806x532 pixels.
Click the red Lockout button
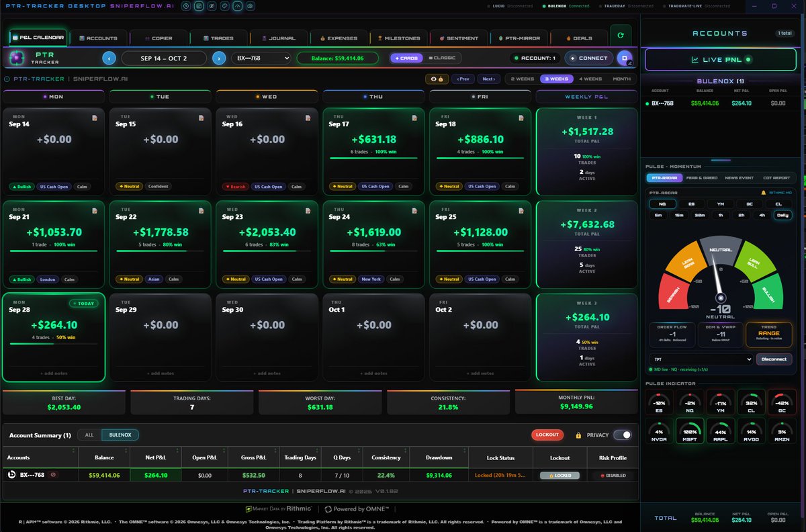pyautogui.click(x=547, y=435)
